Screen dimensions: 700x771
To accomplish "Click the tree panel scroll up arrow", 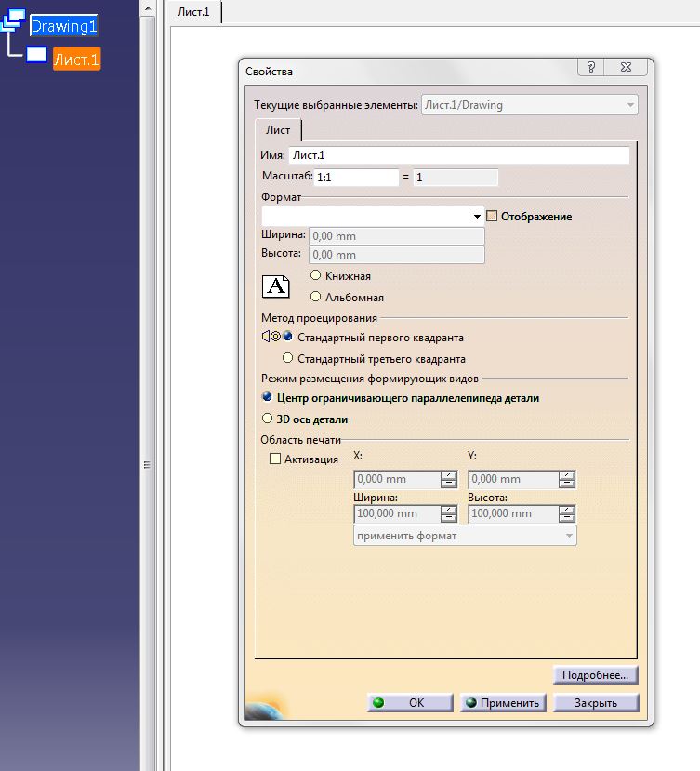I will coord(148,8).
